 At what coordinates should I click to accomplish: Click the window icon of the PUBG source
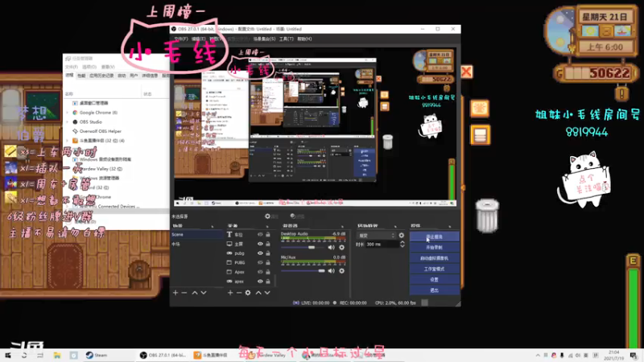click(229, 262)
